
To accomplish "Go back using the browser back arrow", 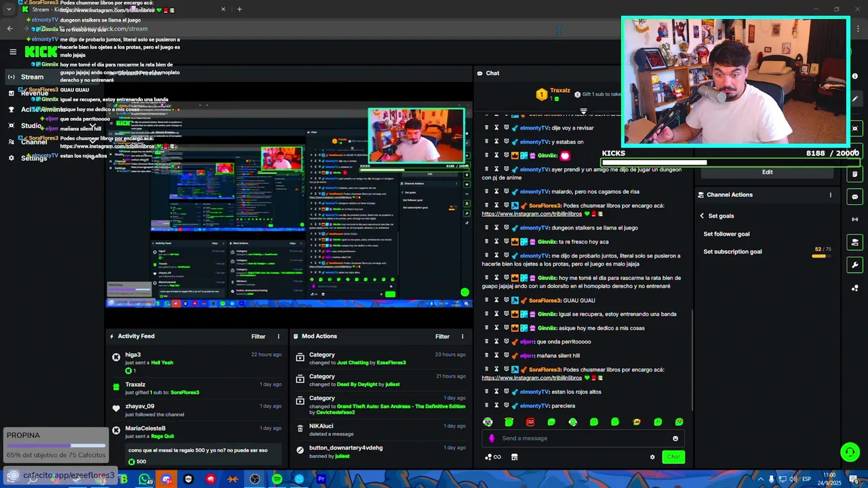I will tap(9, 28).
